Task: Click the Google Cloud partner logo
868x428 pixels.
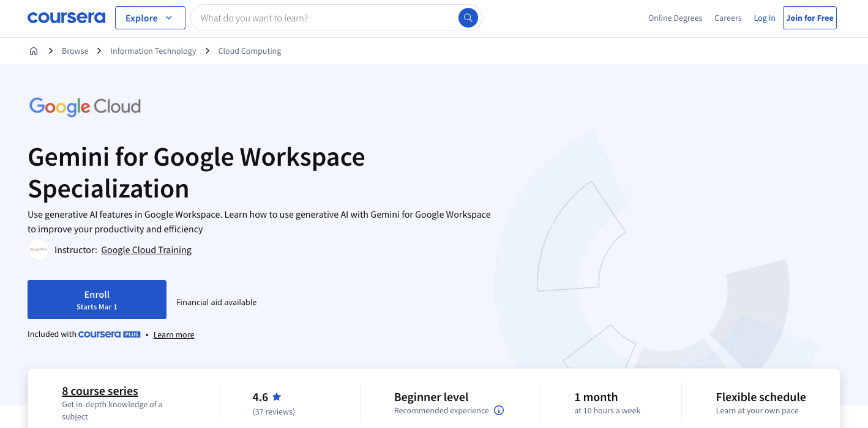Action: (x=85, y=106)
